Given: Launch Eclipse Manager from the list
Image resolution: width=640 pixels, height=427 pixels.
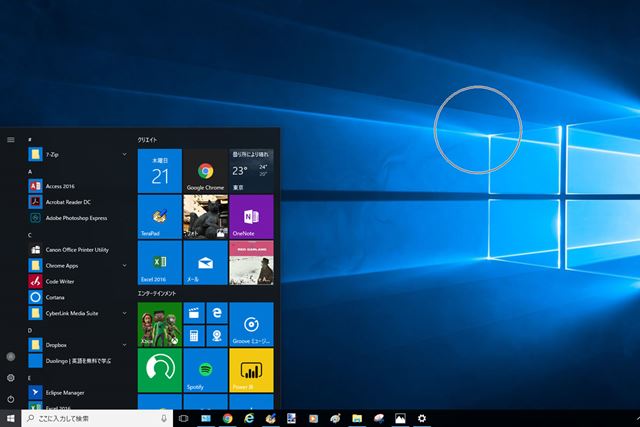Looking at the screenshot, I should pos(77,393).
